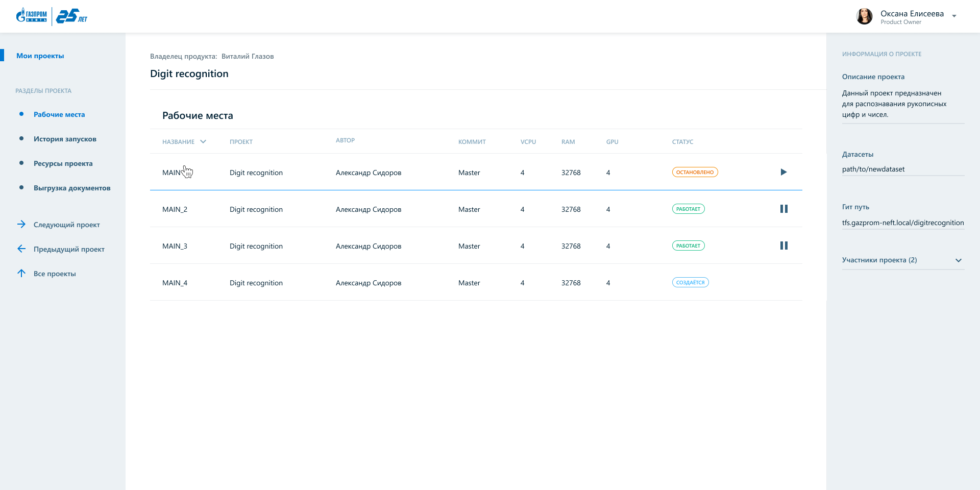Click the right arrow for Следующий проект
The image size is (980, 490).
click(21, 224)
